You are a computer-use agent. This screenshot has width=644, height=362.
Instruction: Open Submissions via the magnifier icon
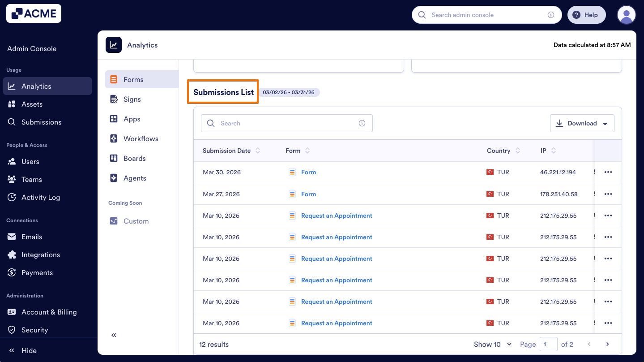pyautogui.click(x=12, y=122)
